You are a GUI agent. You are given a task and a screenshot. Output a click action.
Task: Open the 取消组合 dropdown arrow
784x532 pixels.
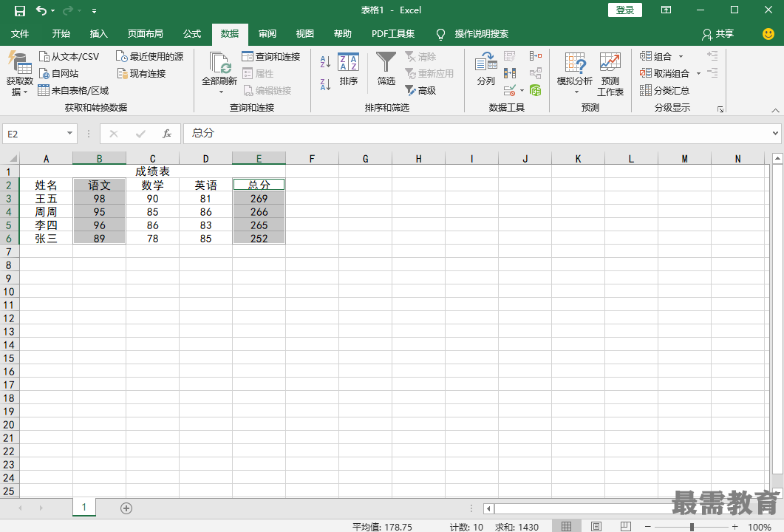698,73
